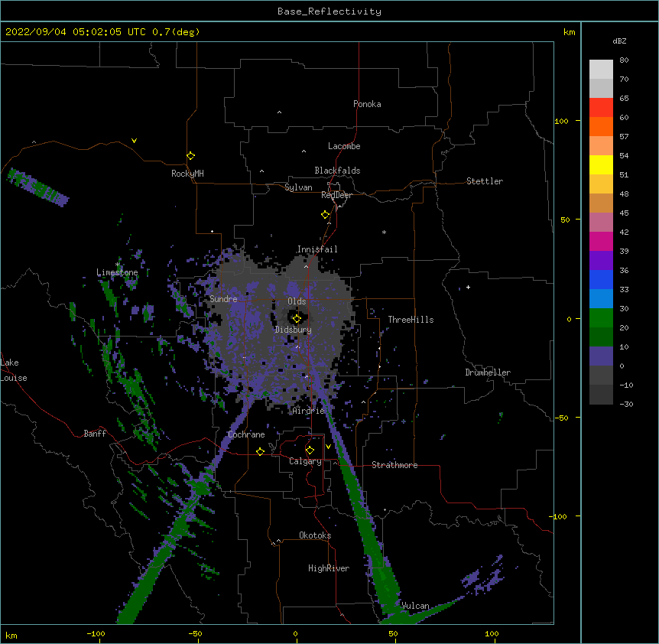Click the Sundre label
The height and width of the screenshot is (644, 659).
point(223,299)
